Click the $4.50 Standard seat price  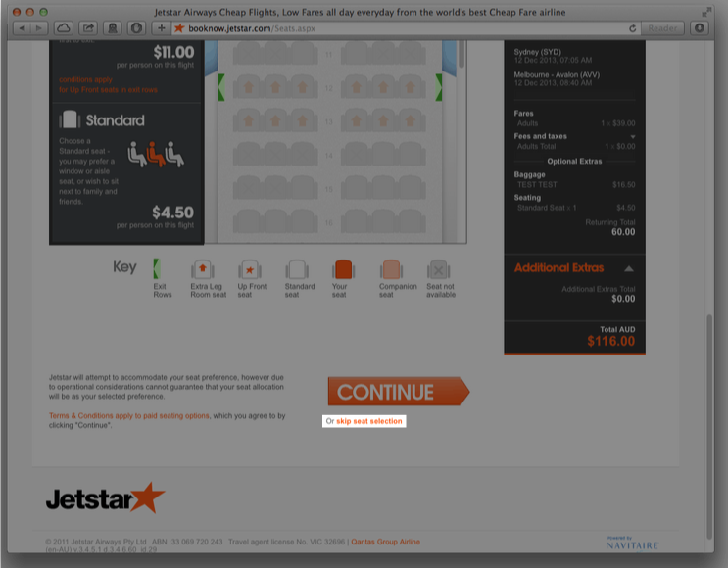(x=172, y=213)
